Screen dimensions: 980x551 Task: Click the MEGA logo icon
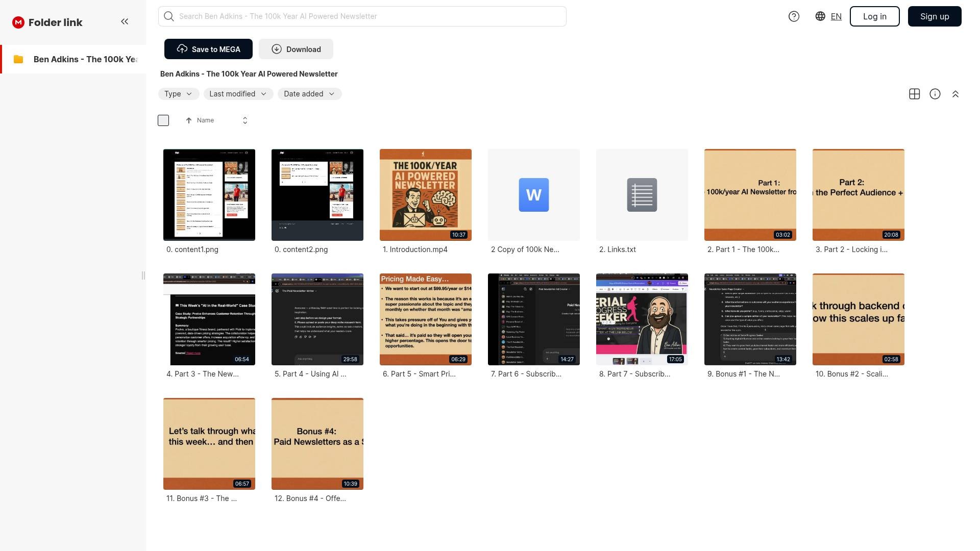(18, 22)
